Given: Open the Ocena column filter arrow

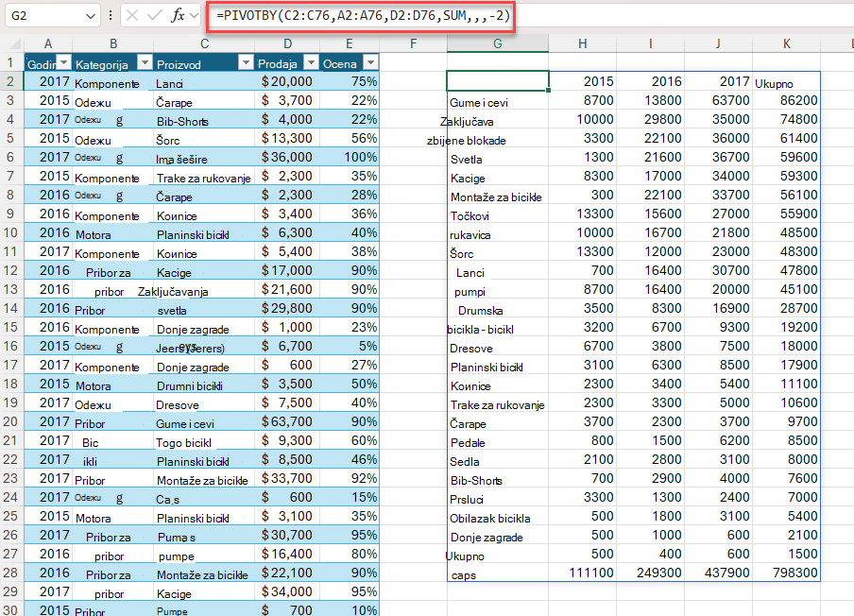Looking at the screenshot, I should pos(370,62).
